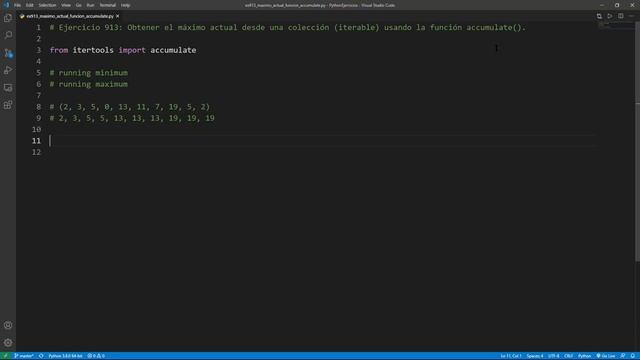Open the Manage gear icon
The image size is (640, 360).
tap(8, 342)
